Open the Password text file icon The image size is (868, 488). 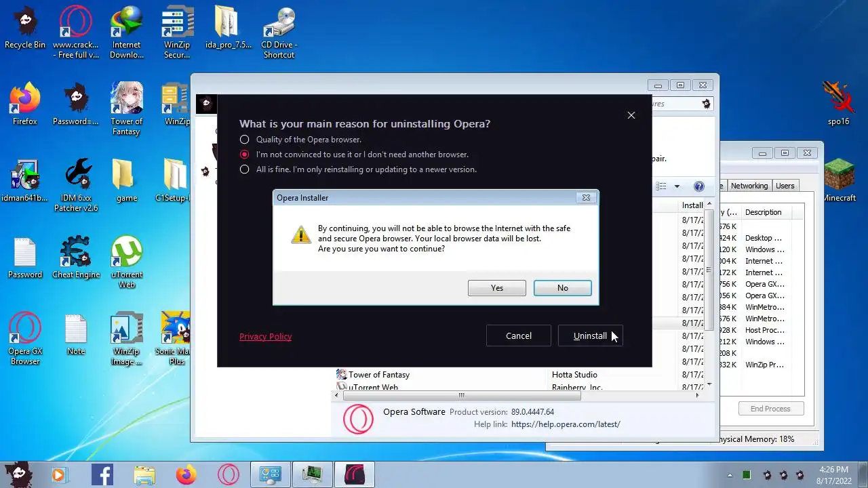coord(25,258)
